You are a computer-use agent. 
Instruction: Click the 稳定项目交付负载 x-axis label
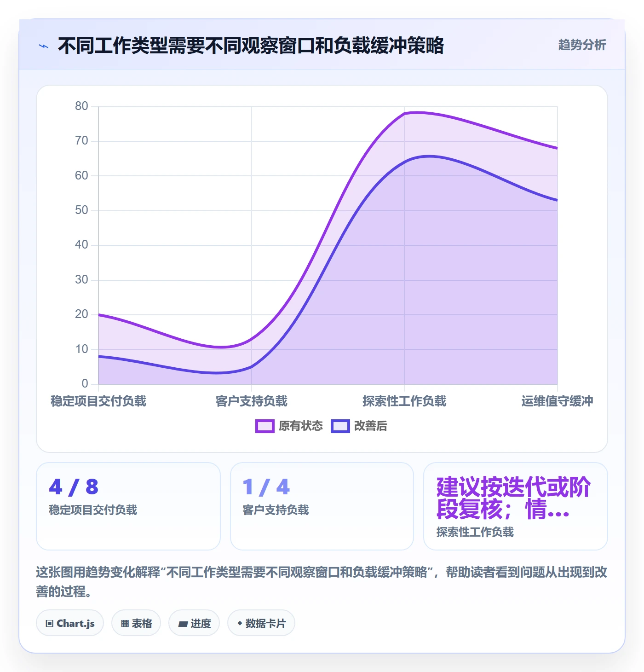pyautogui.click(x=98, y=401)
